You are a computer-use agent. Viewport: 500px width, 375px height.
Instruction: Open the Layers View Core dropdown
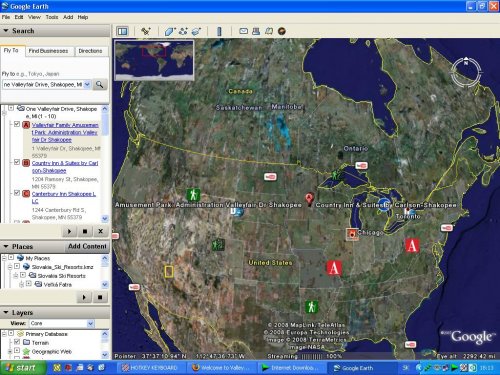click(x=90, y=323)
